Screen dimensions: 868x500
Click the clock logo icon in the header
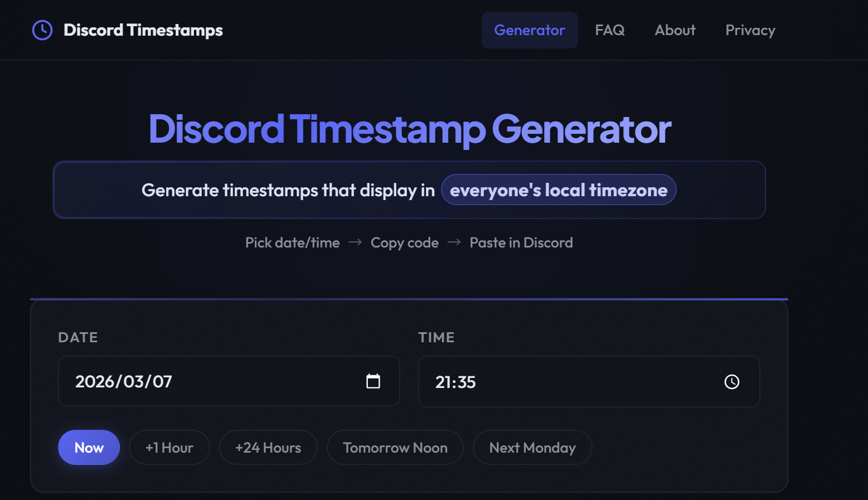pos(42,30)
